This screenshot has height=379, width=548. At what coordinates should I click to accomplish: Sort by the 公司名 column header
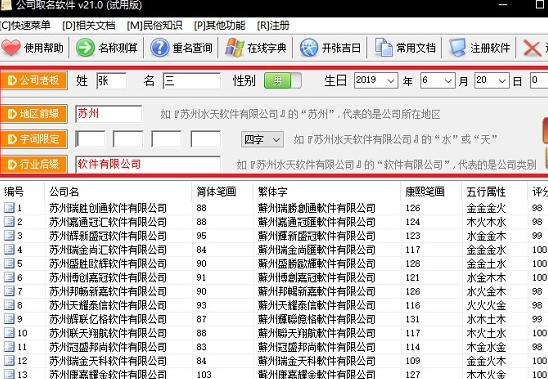pyautogui.click(x=64, y=192)
